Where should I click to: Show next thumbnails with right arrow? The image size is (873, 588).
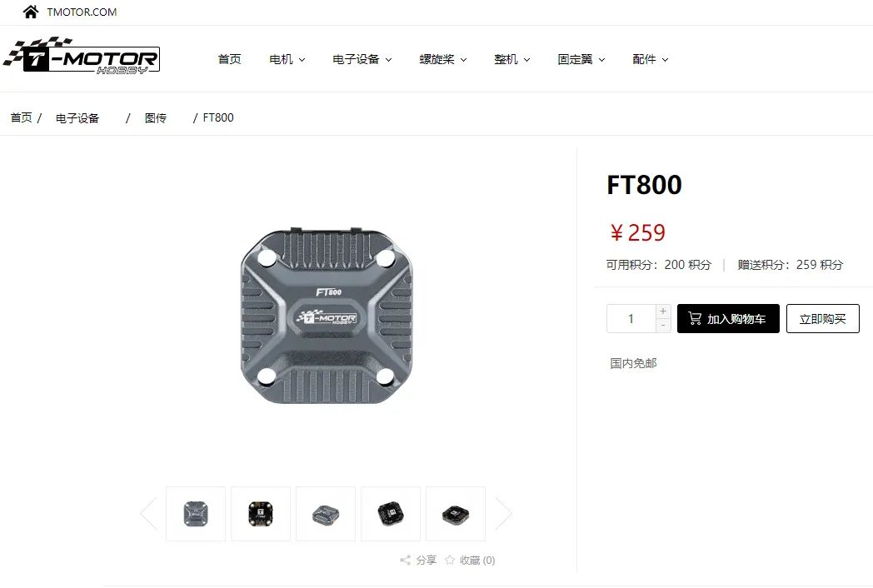503,513
